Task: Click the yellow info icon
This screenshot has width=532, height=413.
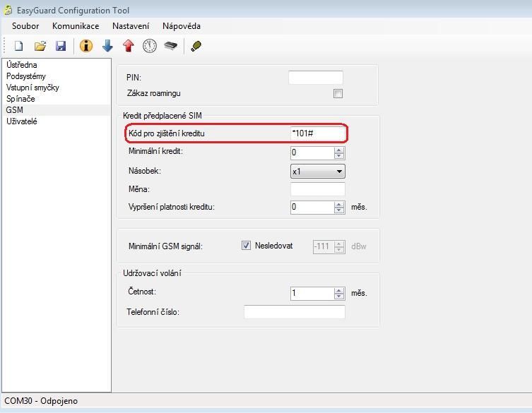Action: tap(86, 46)
